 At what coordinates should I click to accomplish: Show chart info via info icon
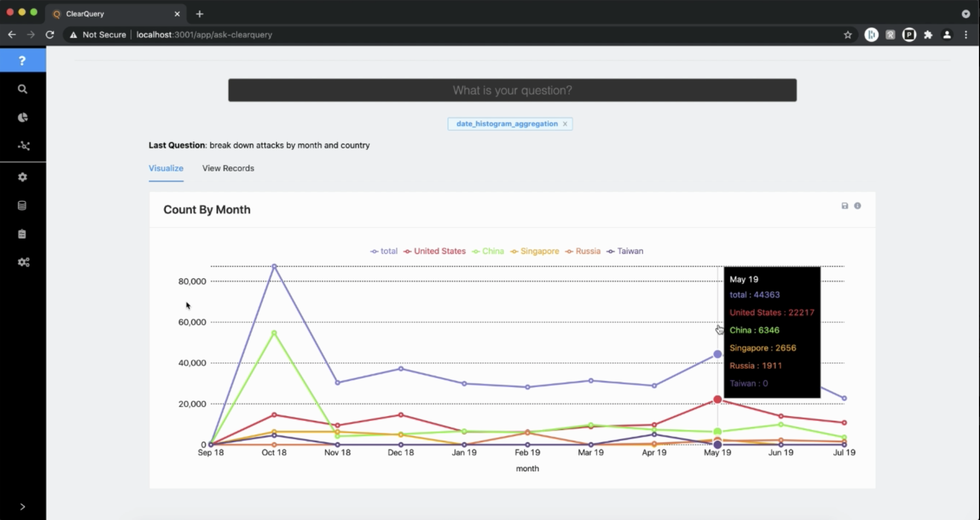tap(857, 206)
